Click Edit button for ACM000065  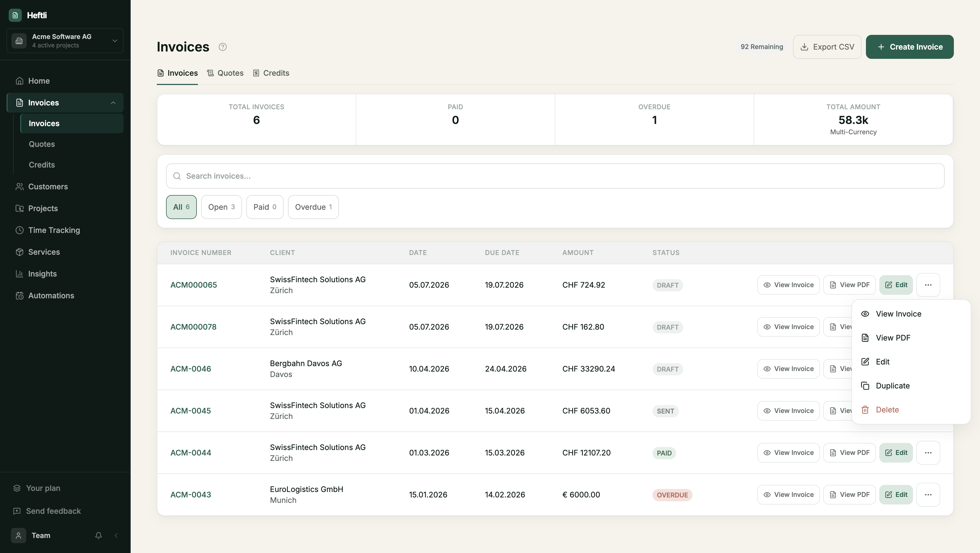click(x=896, y=285)
